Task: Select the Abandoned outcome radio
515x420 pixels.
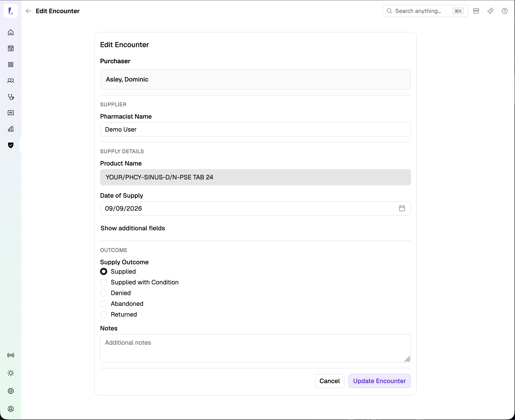Action: [104, 304]
